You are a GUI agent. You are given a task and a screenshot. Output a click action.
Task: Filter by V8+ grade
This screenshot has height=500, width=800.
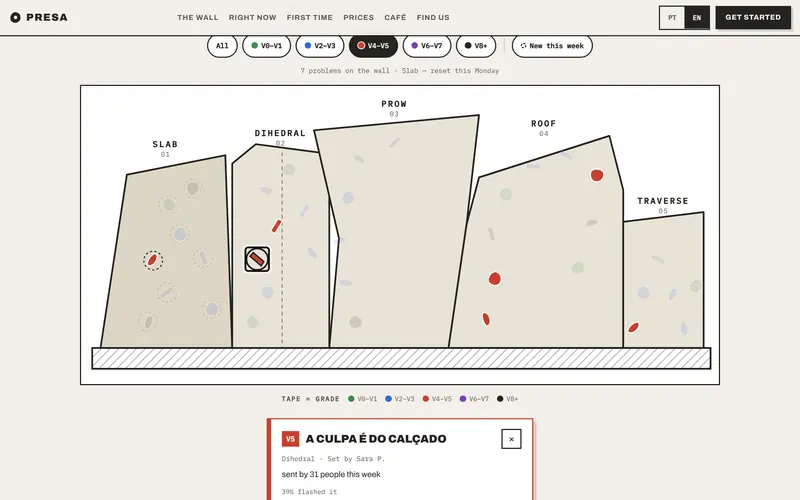coord(476,46)
